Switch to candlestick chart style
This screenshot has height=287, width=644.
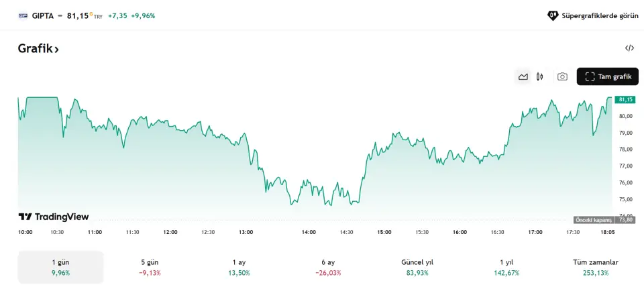click(540, 76)
